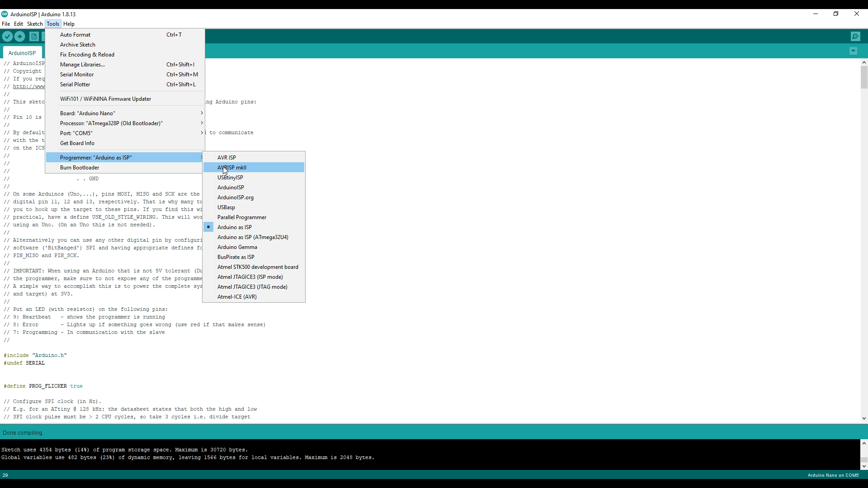Screen dimensions: 868x488
Task: Open the Sketch menu
Action: 35,24
